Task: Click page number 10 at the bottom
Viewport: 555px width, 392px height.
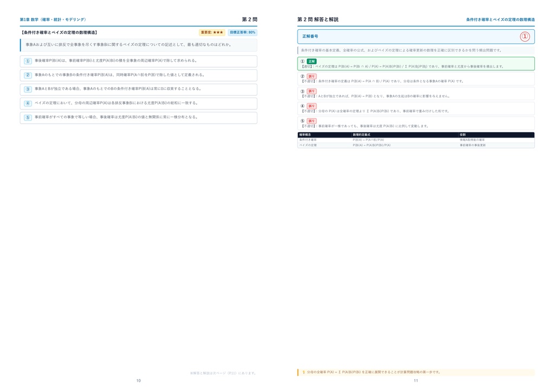Action: (138, 381)
